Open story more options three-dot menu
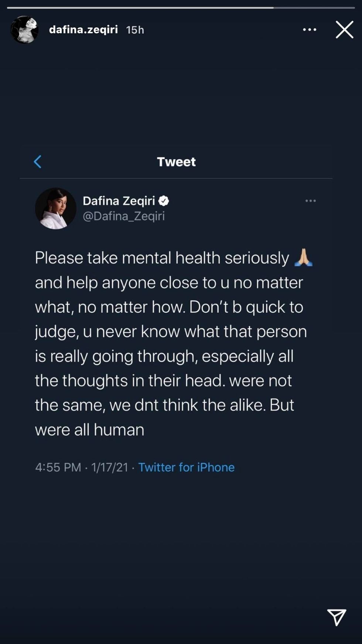 coord(310,30)
